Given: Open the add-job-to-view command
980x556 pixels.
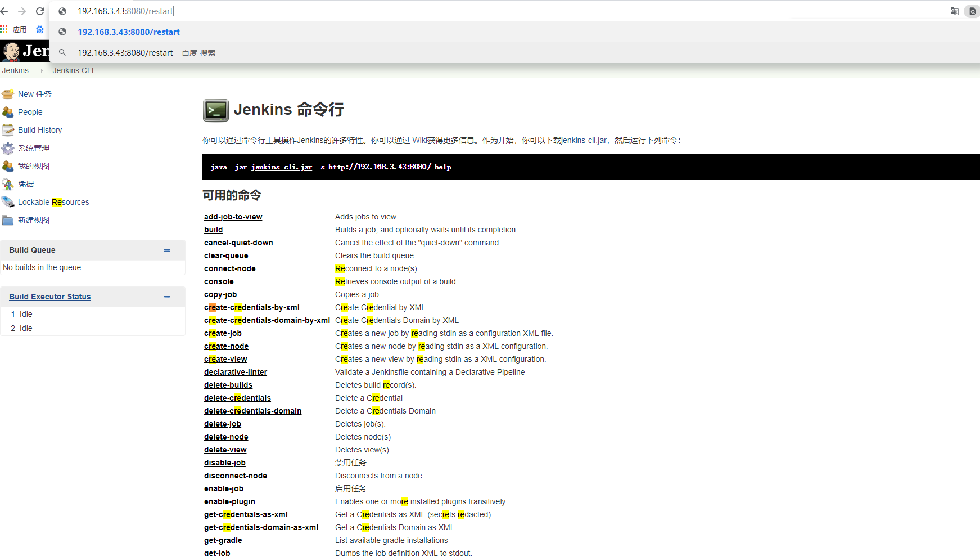Looking at the screenshot, I should pos(233,217).
